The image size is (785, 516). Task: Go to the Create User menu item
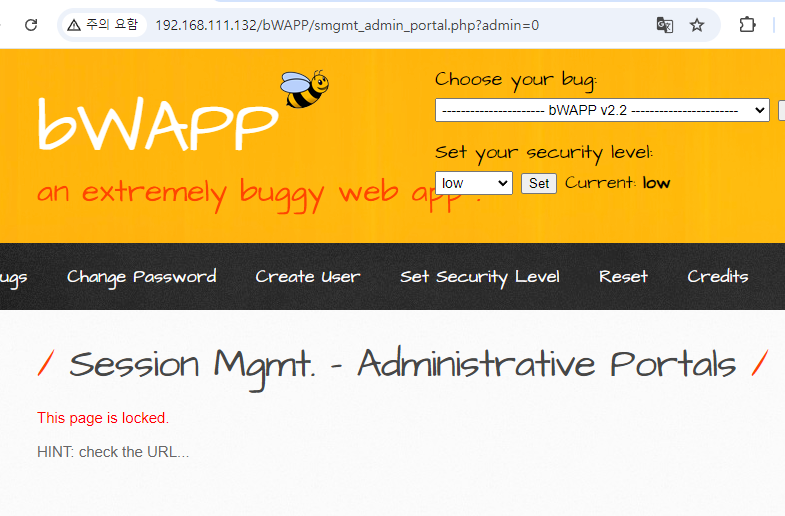307,277
